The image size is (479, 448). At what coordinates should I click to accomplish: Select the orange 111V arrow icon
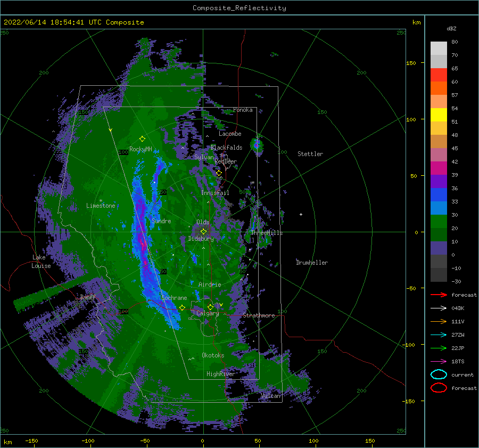(x=439, y=321)
